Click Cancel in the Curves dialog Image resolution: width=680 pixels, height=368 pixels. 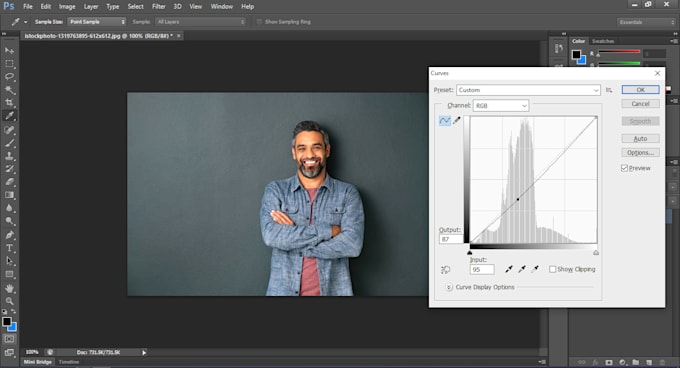pyautogui.click(x=640, y=104)
